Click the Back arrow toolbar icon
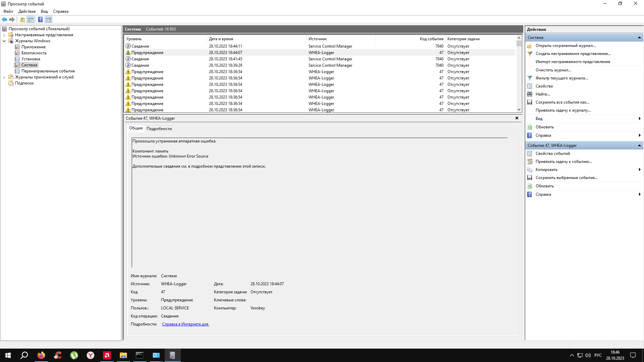The width and height of the screenshot is (644, 362). [4, 19]
